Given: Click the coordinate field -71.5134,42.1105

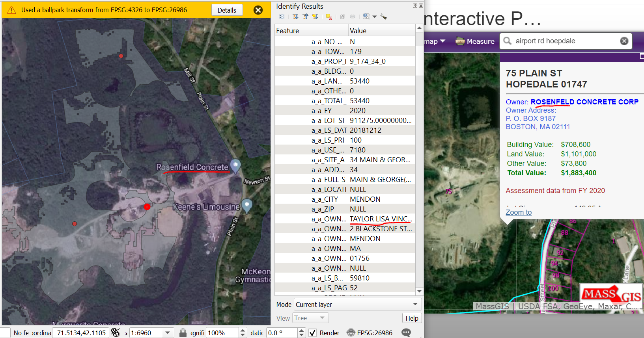Looking at the screenshot, I should pyautogui.click(x=80, y=333).
